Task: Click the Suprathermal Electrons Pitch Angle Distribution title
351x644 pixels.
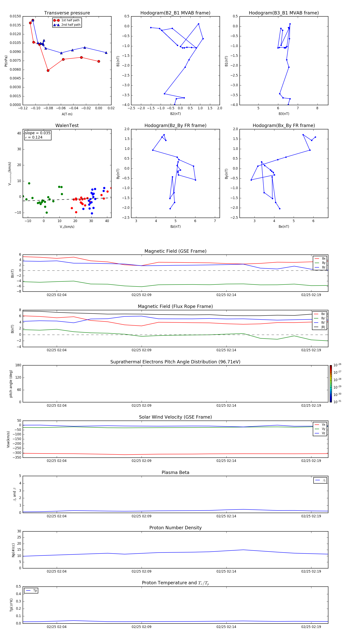Action: (175, 362)
